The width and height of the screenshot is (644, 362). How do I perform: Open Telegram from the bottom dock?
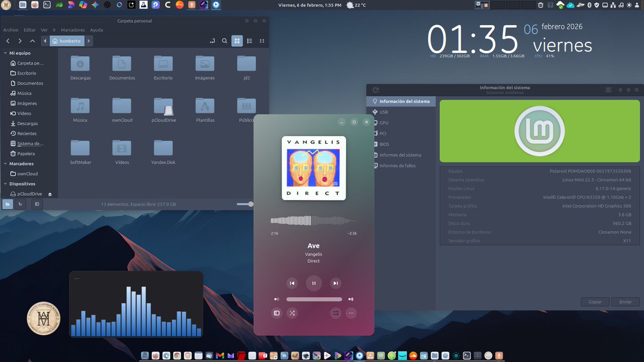(424, 356)
